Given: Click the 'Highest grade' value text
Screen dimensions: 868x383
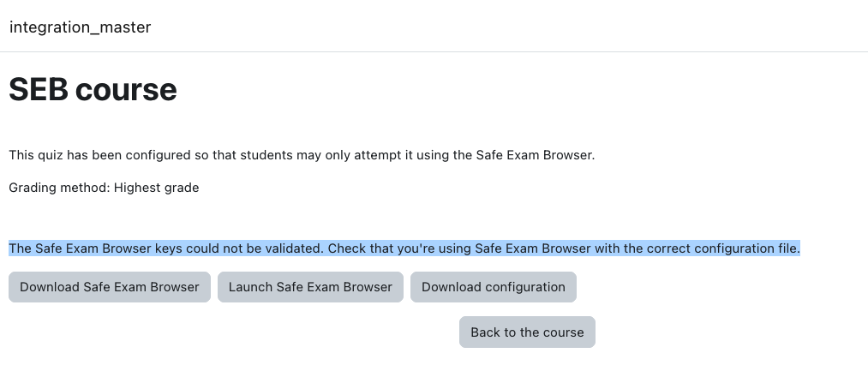Looking at the screenshot, I should [x=157, y=188].
